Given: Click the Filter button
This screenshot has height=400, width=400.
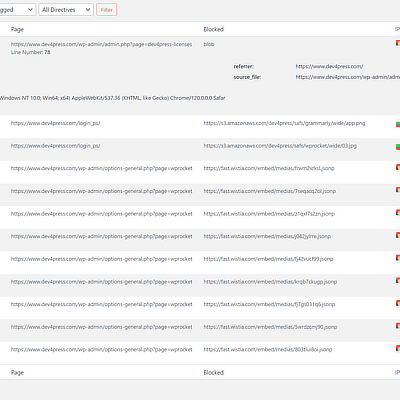Looking at the screenshot, I should click(x=107, y=10).
